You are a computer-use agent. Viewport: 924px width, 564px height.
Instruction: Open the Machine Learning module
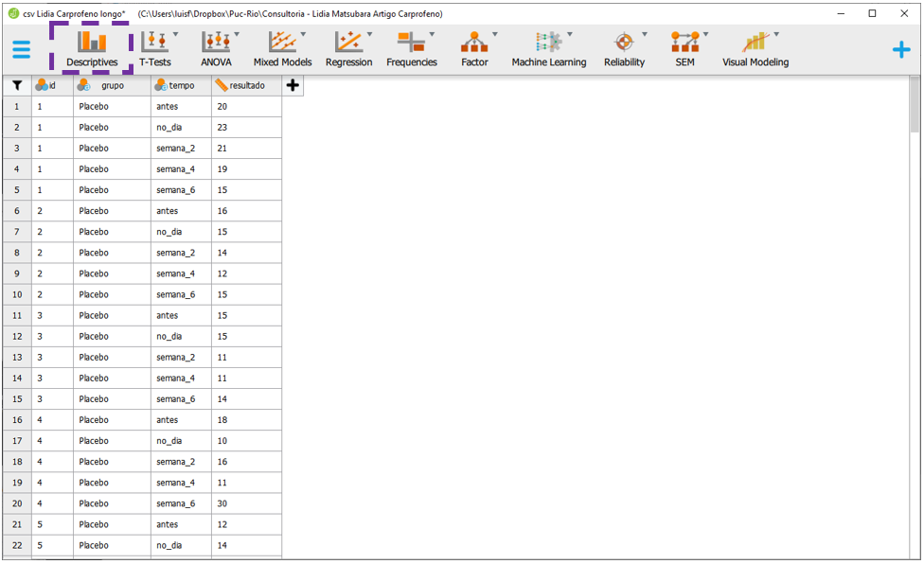(x=548, y=49)
